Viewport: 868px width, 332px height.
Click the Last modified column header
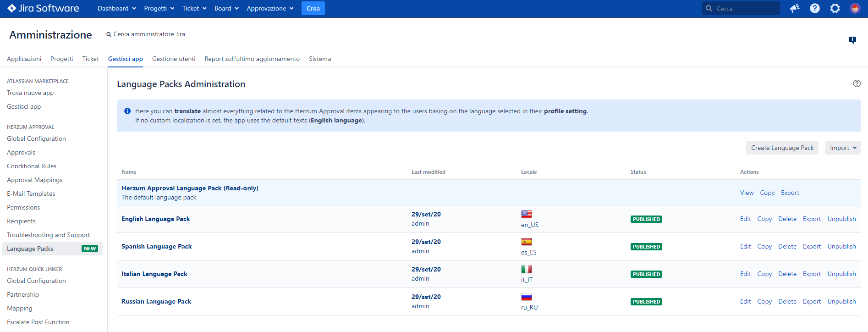point(429,172)
